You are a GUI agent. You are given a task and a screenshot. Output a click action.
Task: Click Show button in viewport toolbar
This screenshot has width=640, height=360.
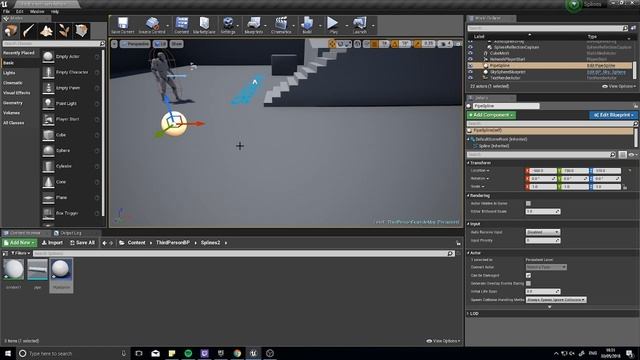[x=176, y=44]
